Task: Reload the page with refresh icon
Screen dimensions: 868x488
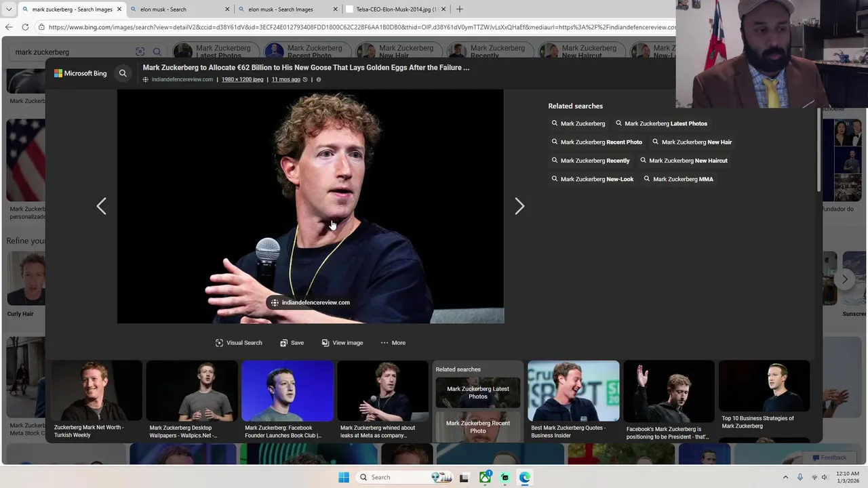Action: [x=25, y=27]
